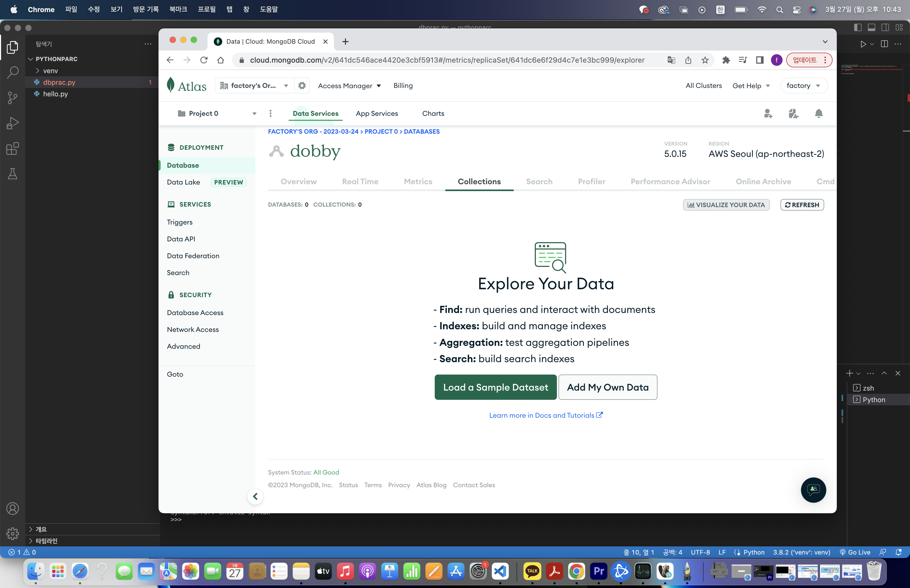The height and width of the screenshot is (588, 910).
Task: Switch to the Charts tab
Action: pyautogui.click(x=433, y=113)
